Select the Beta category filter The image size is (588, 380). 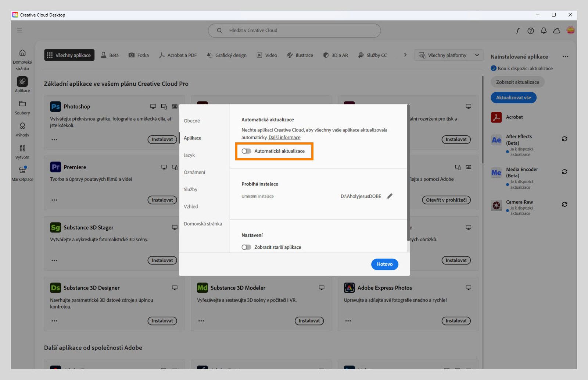[x=110, y=55]
